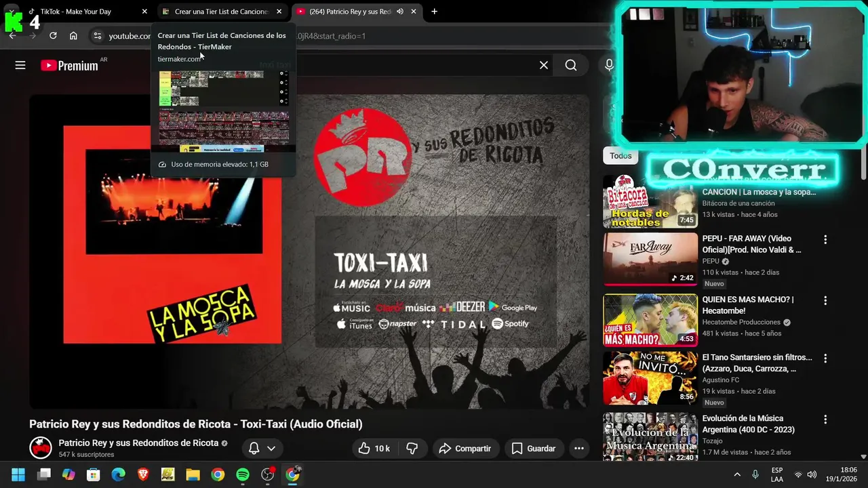Select the Todos filter chip
The width and height of the screenshot is (868, 488).
(620, 156)
